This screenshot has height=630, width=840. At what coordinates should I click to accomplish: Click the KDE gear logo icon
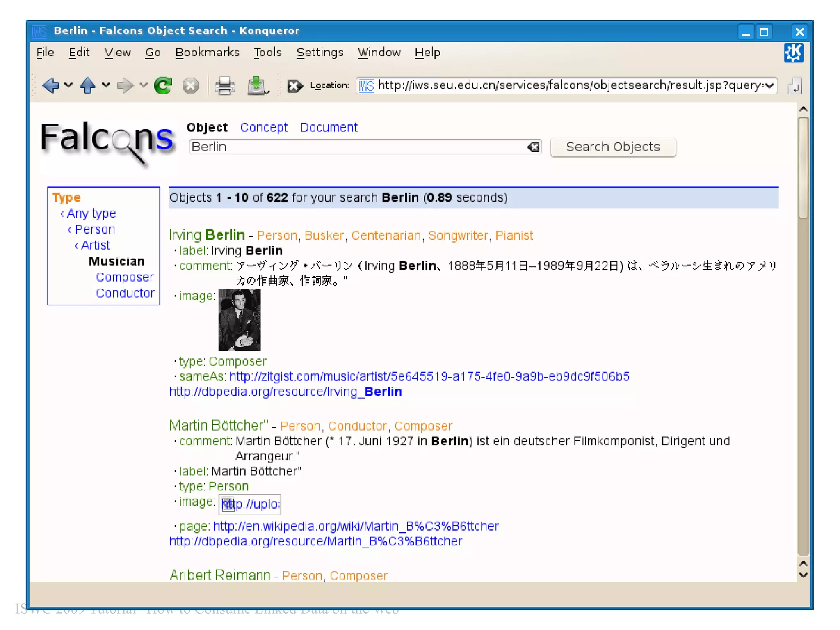tap(794, 53)
